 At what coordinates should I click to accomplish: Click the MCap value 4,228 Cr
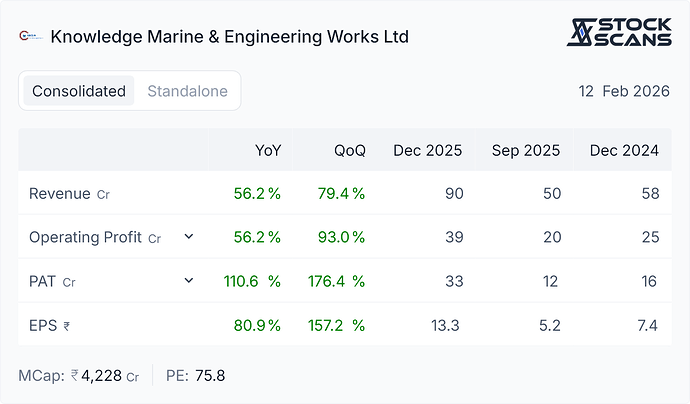105,376
